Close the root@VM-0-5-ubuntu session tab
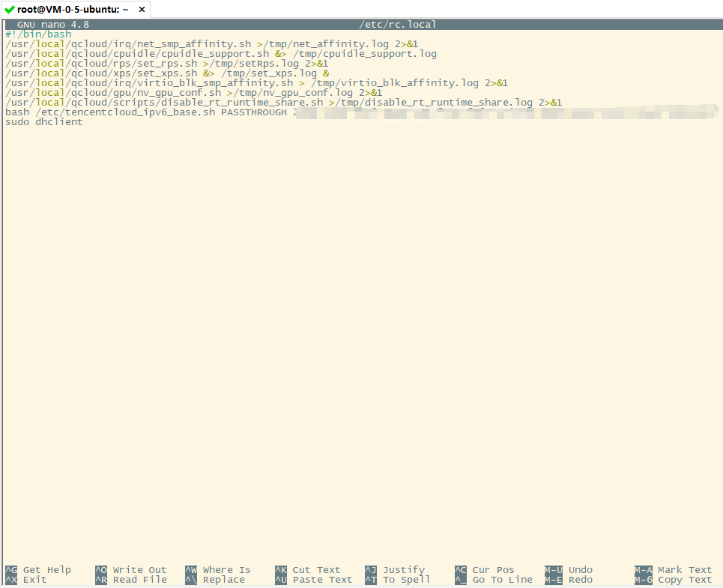This screenshot has width=723, height=588. point(142,9)
